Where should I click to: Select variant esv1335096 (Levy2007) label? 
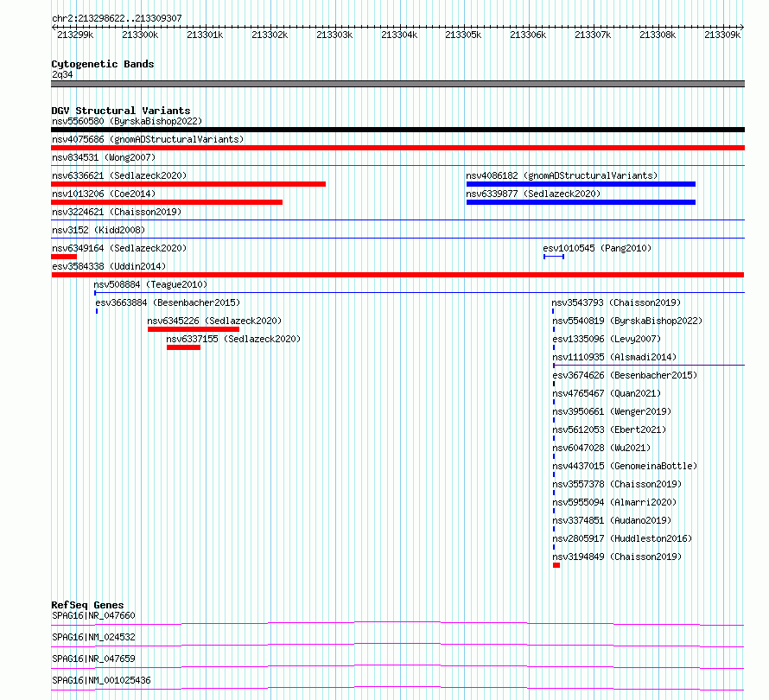click(607, 339)
